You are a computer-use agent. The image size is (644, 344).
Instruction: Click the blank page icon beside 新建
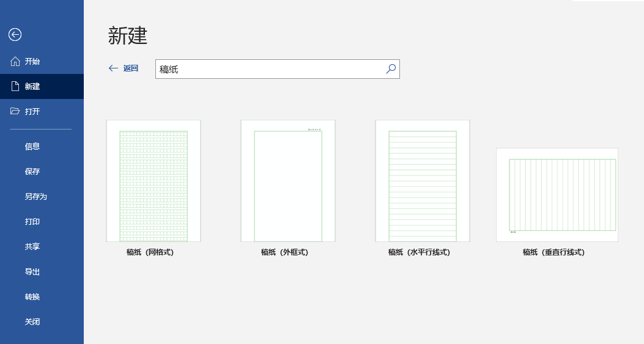15,86
